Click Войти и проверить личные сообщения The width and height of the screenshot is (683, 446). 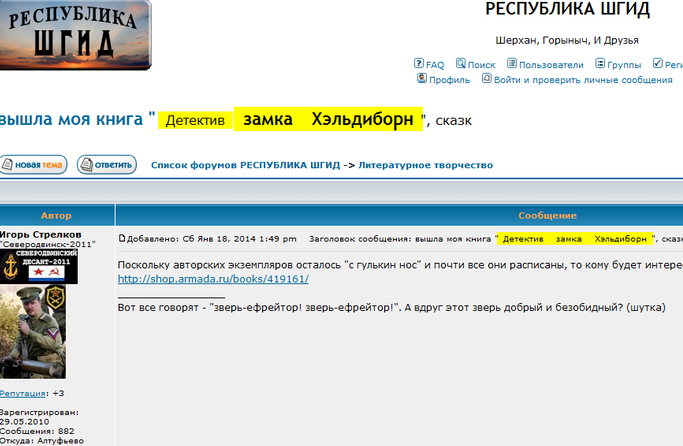pos(583,80)
